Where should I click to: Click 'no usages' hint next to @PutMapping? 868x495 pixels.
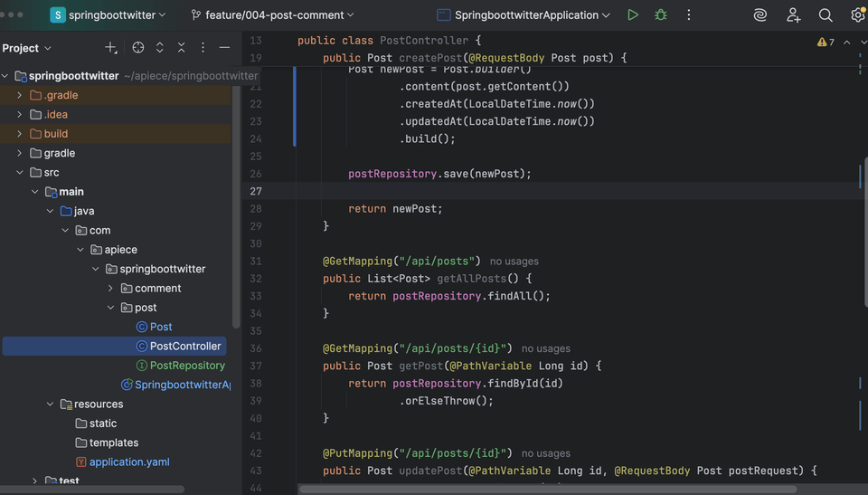click(x=546, y=453)
